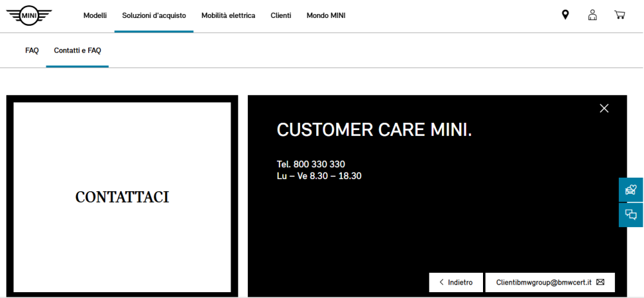Open the chat sidebar icon
Viewport: 644px width, 298px height.
(631, 215)
